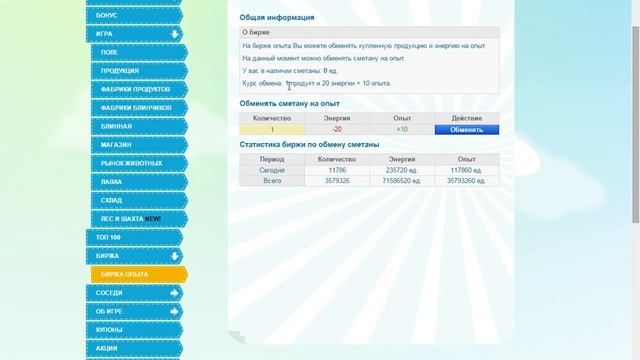Select the 35793260 ед. experience cell
Image resolution: width=640 pixels, height=360 pixels.
[x=467, y=181]
